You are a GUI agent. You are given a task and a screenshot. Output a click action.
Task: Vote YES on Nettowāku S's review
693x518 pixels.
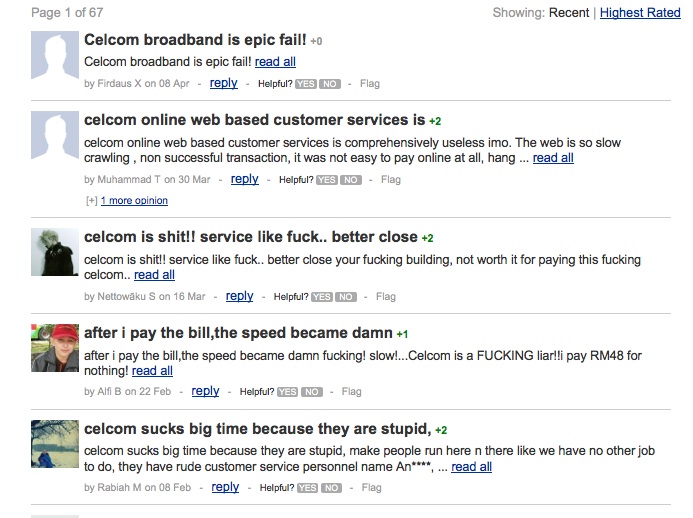(321, 297)
